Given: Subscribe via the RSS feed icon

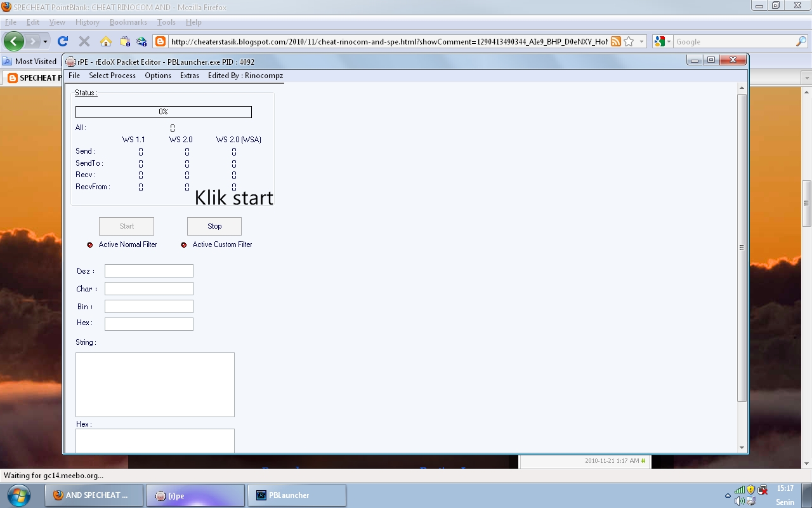Looking at the screenshot, I should pyautogui.click(x=616, y=41).
